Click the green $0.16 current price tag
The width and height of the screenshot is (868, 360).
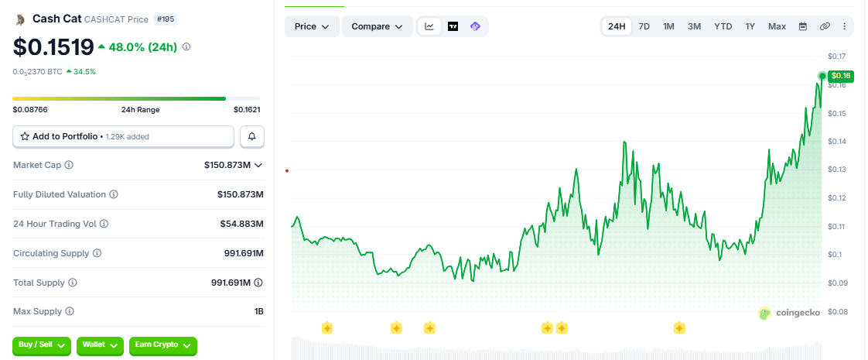click(x=841, y=76)
